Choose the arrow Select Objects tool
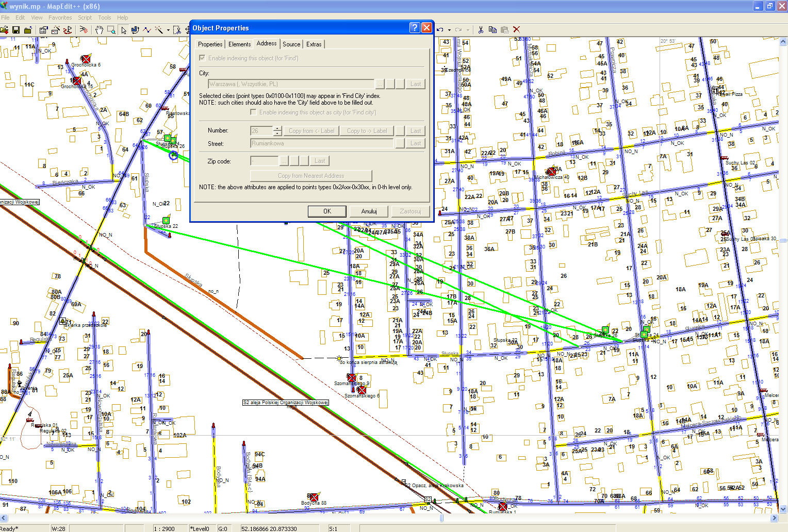The width and height of the screenshot is (788, 532). [124, 30]
